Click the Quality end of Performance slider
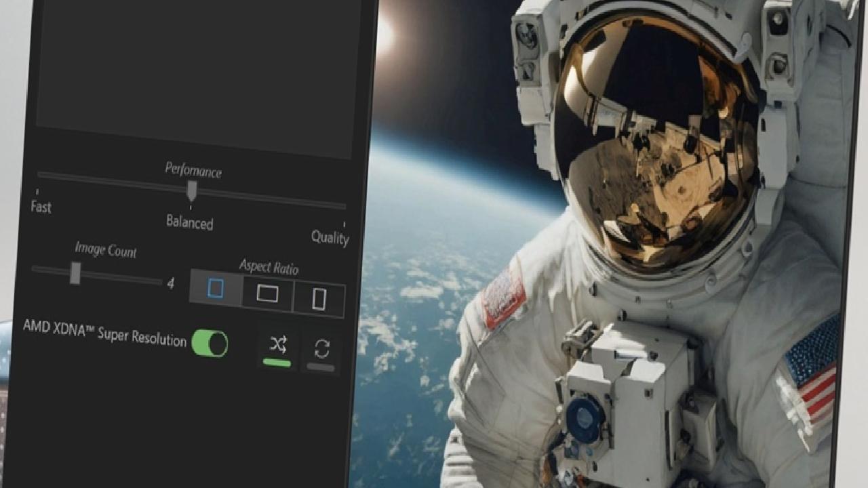Viewport: 868px width, 488px height. 344,224
